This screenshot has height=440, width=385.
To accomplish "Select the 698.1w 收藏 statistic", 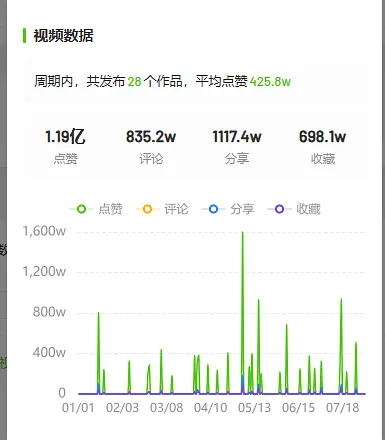I will coord(323,146).
